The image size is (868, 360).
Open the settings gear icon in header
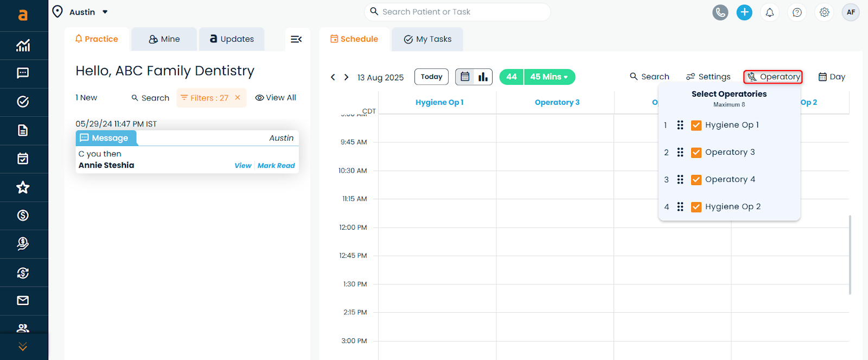(824, 12)
